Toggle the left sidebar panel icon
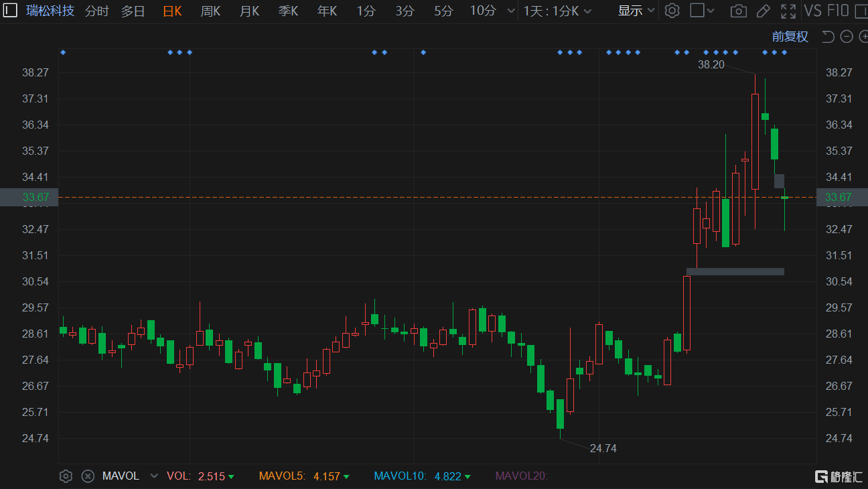Screen dimensions: 868x489 (x=11, y=11)
